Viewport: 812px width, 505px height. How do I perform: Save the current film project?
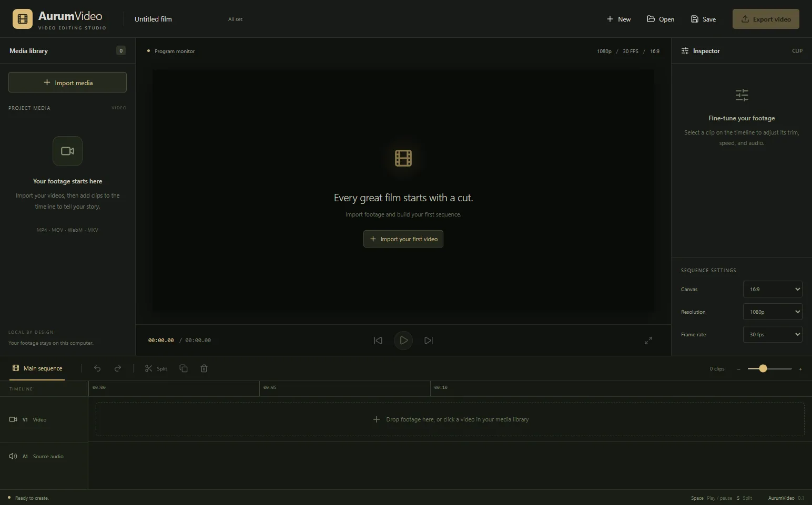tap(703, 19)
